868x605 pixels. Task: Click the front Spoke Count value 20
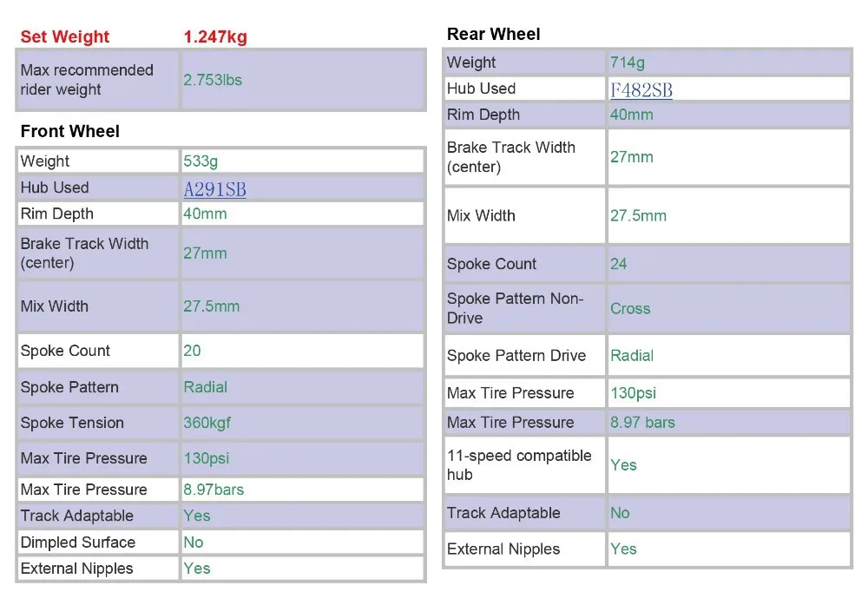tap(192, 351)
